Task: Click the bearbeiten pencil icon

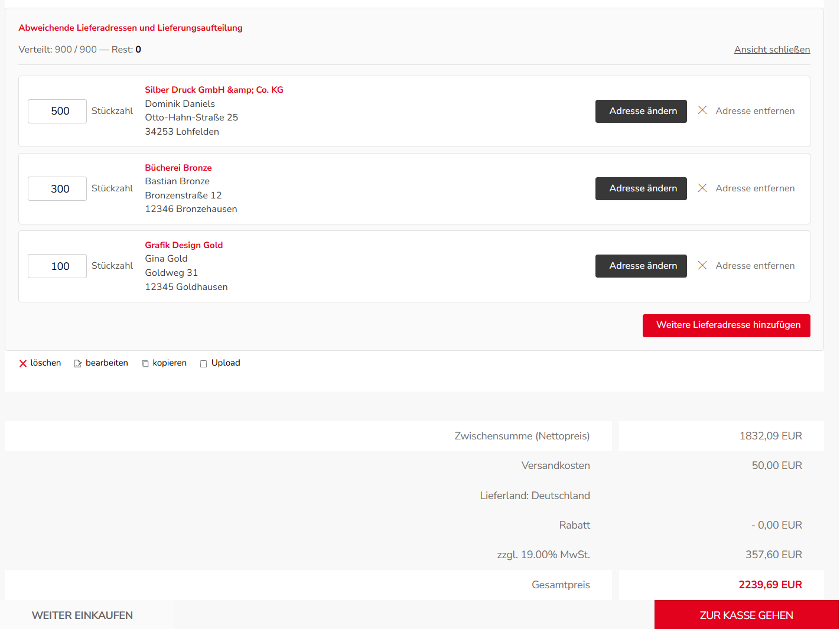Action: tap(78, 363)
